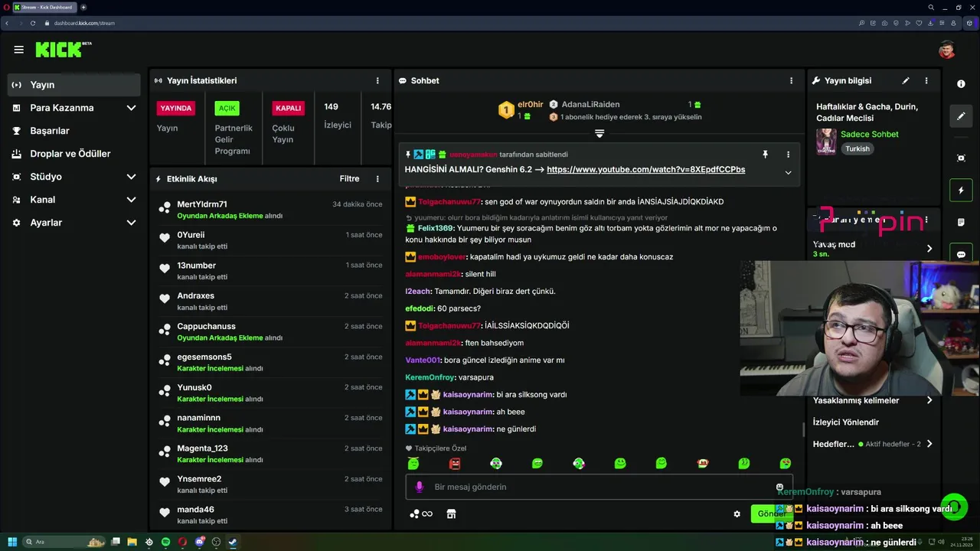This screenshot has width=980, height=551.
Task: Open the emoji picker in message box
Action: coord(780,487)
